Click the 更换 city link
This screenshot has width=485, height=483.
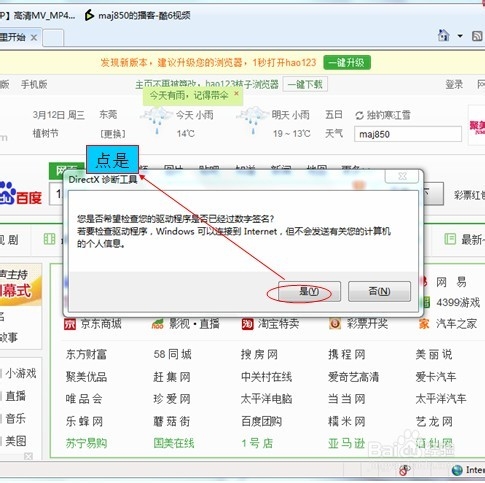pos(113,134)
